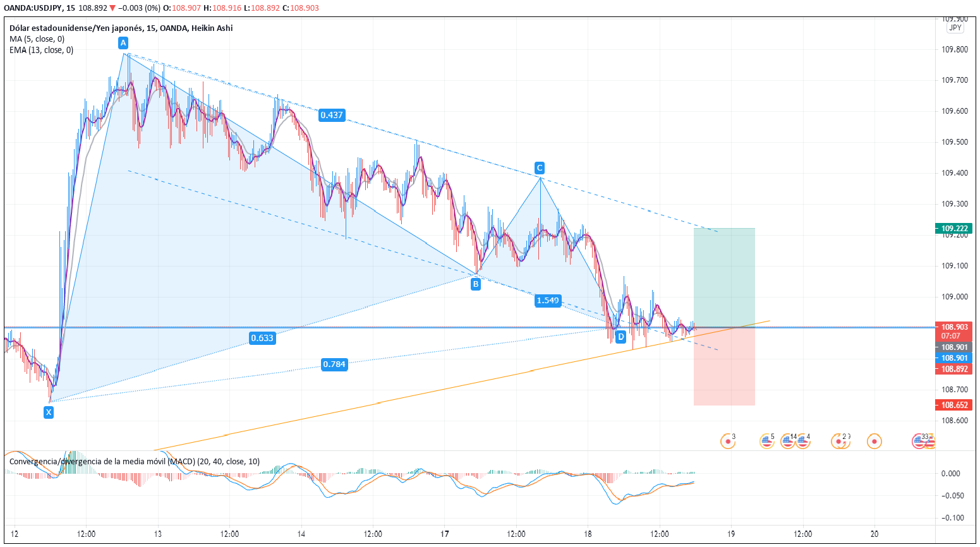The width and height of the screenshot is (980, 547).
Task: Click the Japan economic event icon with badge 3
Action: 728,442
